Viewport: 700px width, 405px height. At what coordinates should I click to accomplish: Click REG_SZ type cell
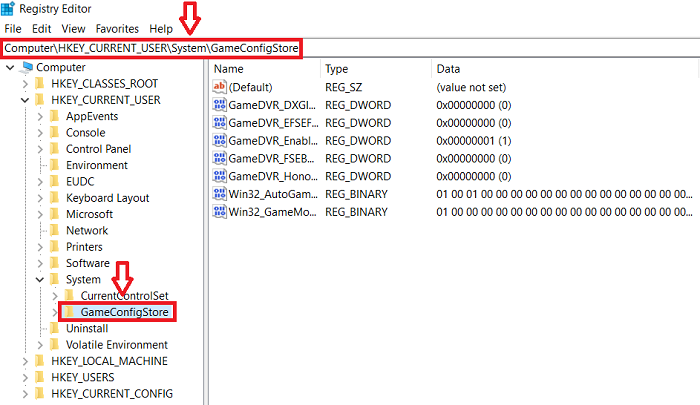click(343, 88)
